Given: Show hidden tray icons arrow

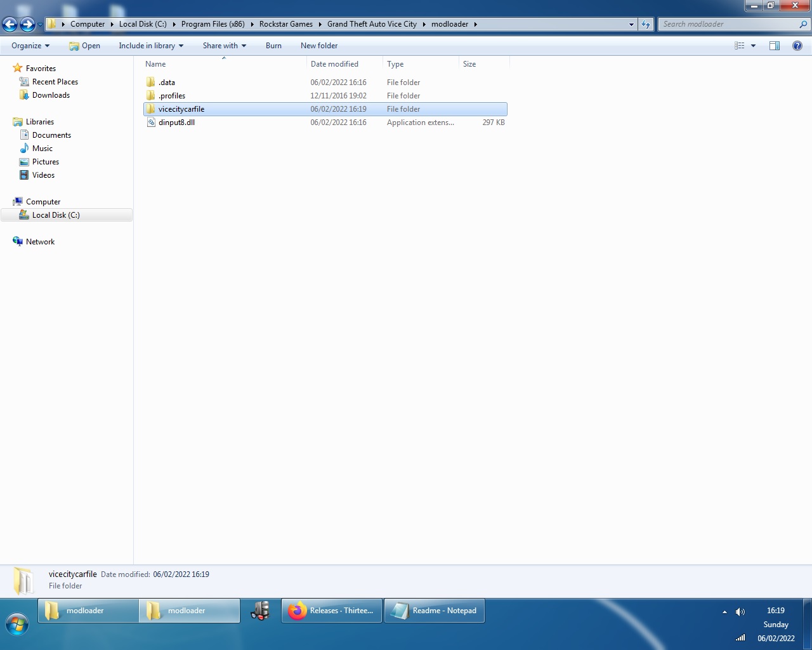Looking at the screenshot, I should click(724, 612).
